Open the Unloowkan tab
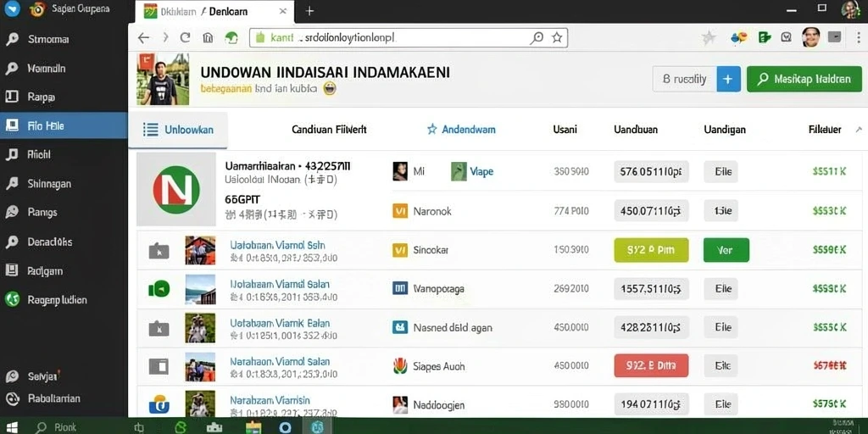The width and height of the screenshot is (868, 434). click(178, 130)
